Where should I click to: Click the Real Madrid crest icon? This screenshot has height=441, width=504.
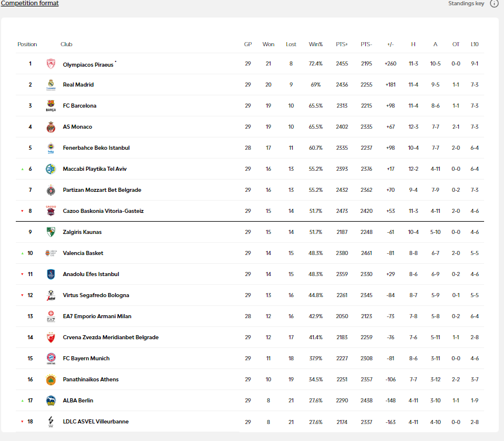pos(51,85)
